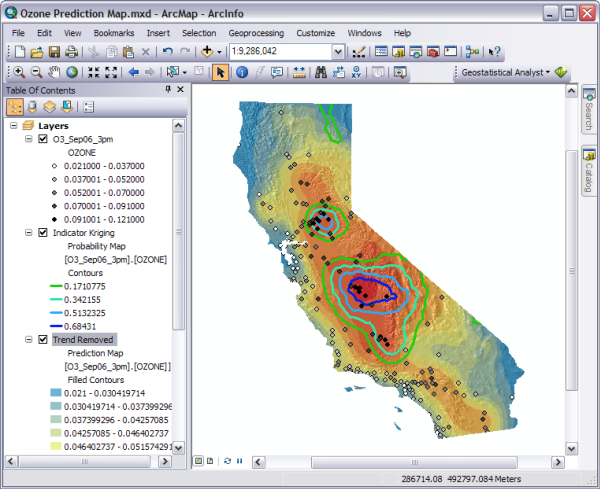Viewport: 600px width, 489px height.
Task: Collapse the Layers data frame tree
Action: point(13,126)
